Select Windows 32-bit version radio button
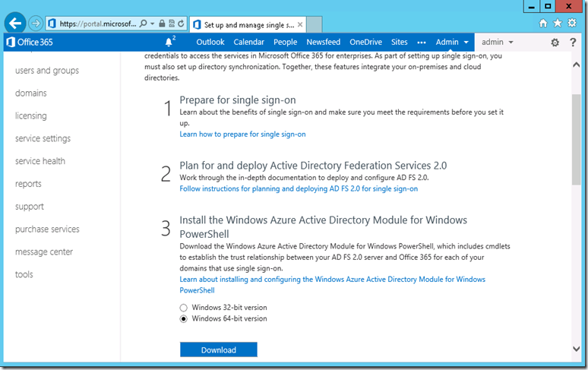Screen dimensions: 588x370 click(x=183, y=308)
